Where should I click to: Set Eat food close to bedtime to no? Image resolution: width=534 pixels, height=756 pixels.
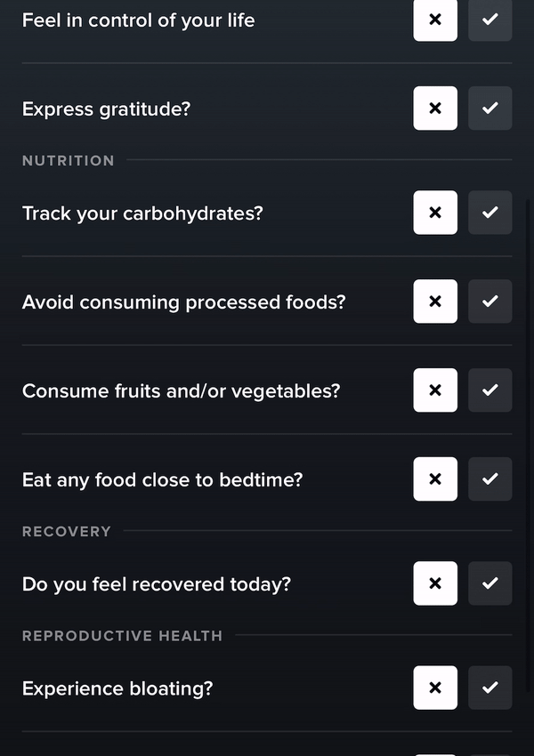[435, 479]
